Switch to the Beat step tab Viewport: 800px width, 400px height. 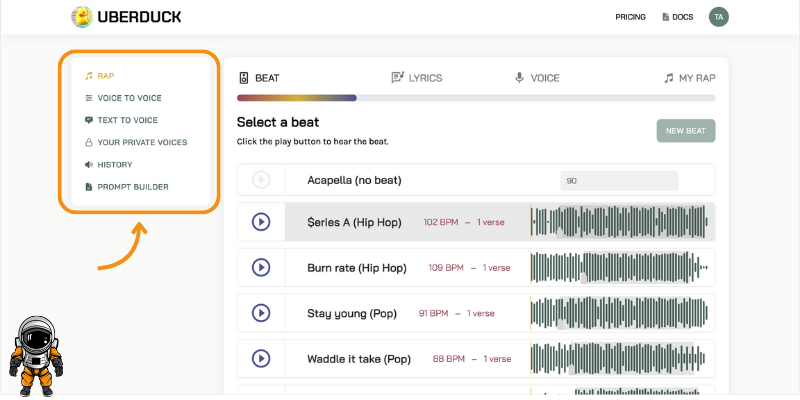259,78
